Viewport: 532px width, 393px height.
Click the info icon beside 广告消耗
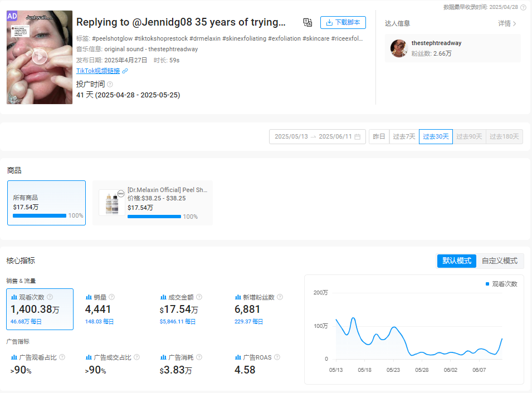coord(199,357)
